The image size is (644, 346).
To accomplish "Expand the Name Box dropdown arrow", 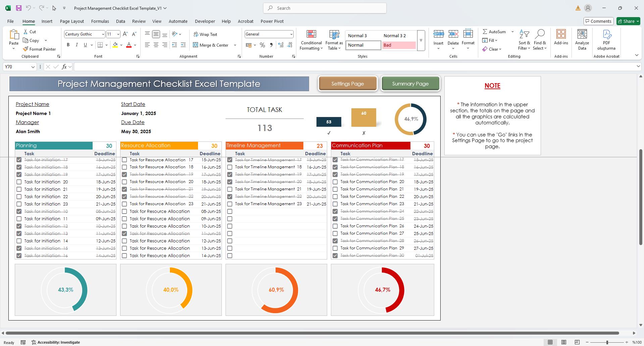I will pos(33,67).
